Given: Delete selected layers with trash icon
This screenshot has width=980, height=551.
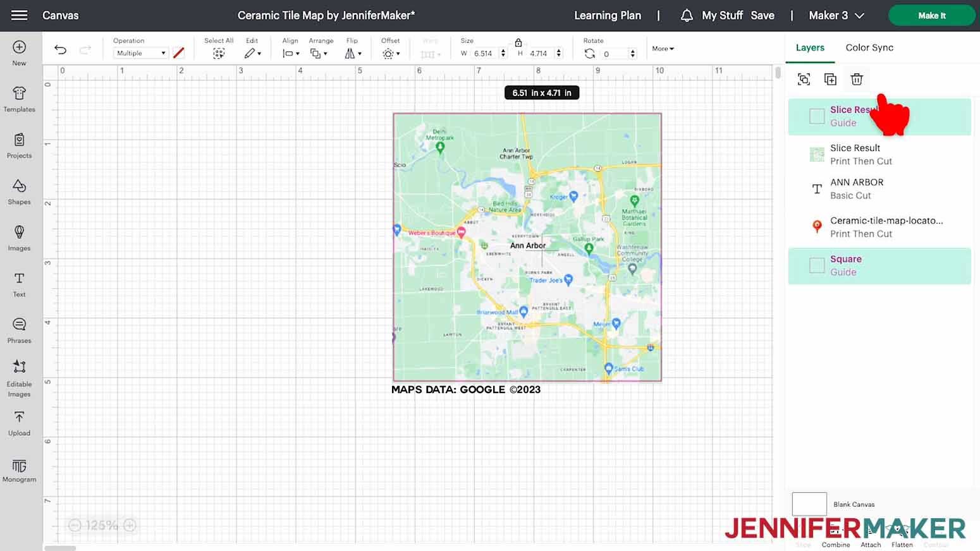Looking at the screenshot, I should 857,79.
